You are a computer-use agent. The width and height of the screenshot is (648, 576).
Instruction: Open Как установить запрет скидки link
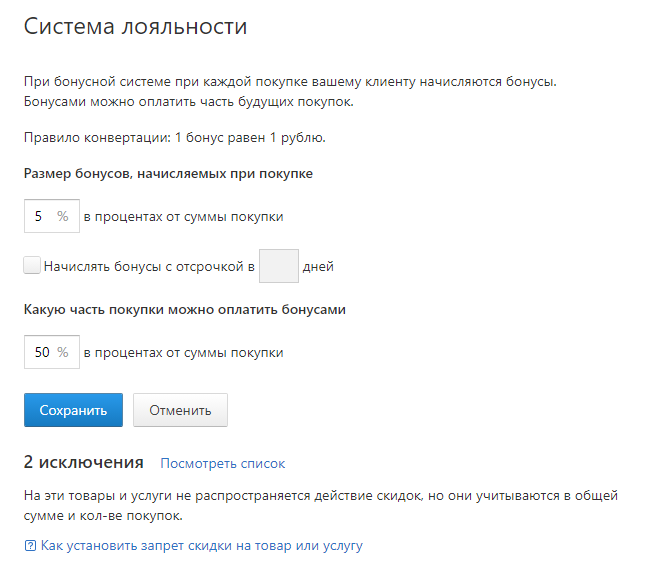point(202,546)
